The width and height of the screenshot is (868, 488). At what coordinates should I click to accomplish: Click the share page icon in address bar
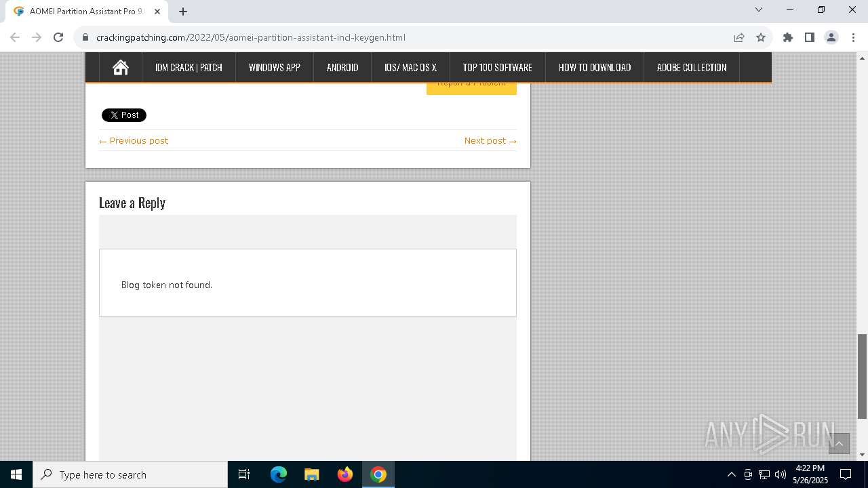tap(739, 37)
